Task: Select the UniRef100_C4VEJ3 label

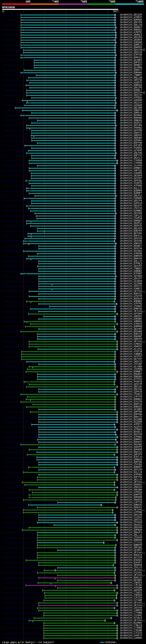Action: tap(131, 635)
